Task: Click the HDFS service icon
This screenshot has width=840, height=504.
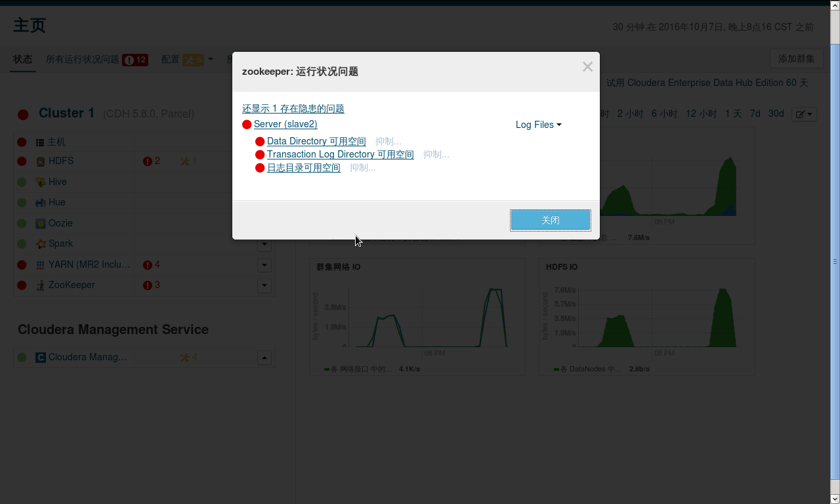Action: 41,161
